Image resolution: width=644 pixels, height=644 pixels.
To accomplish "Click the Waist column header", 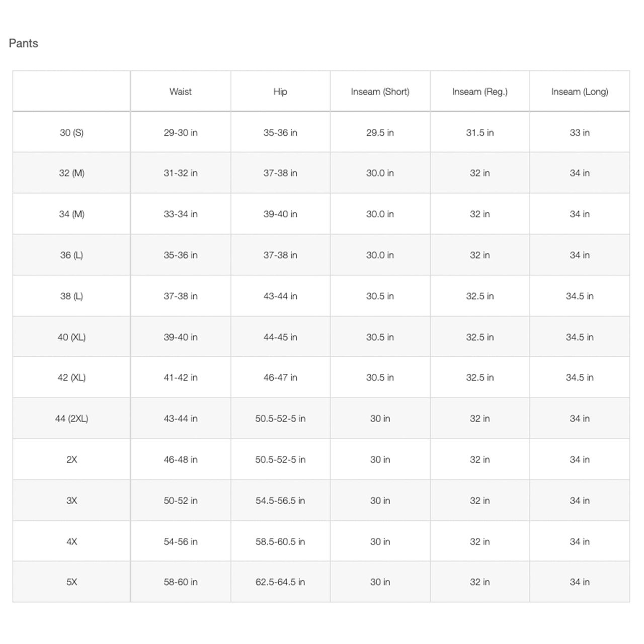I will pyautogui.click(x=180, y=92).
